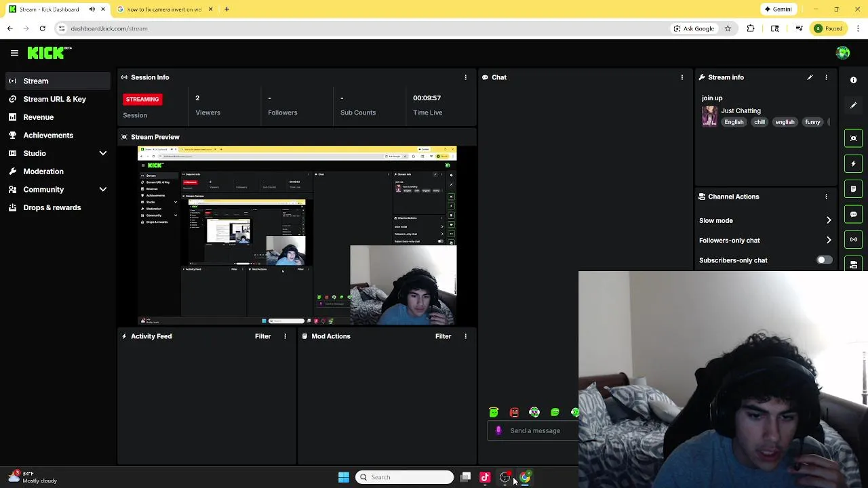
Task: Expand Followers-only chat settings
Action: [x=829, y=240]
